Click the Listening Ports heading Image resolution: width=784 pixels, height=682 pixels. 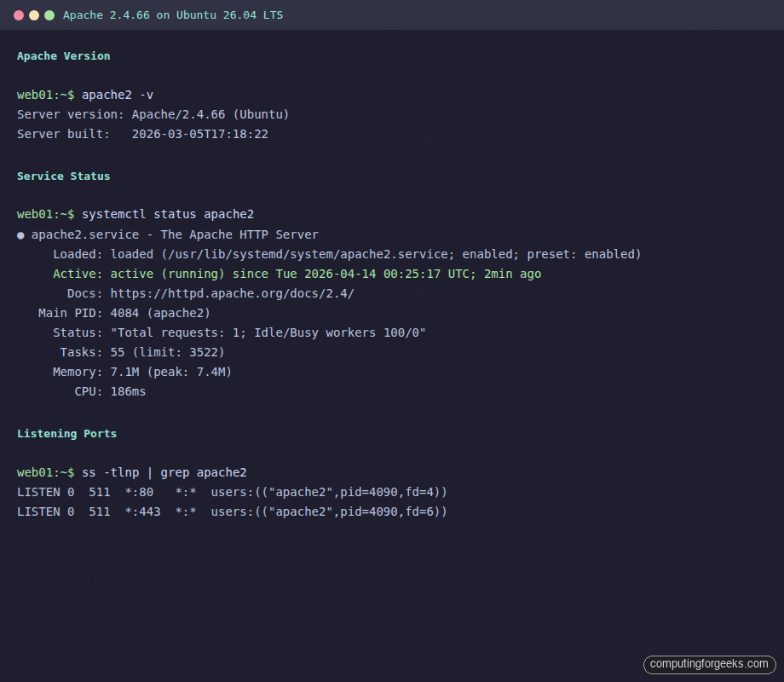(x=66, y=434)
